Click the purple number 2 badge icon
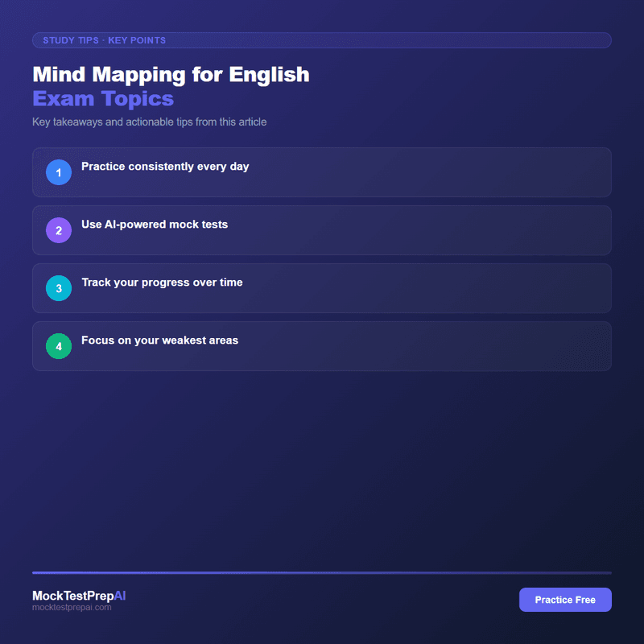644x644 pixels. point(58,230)
